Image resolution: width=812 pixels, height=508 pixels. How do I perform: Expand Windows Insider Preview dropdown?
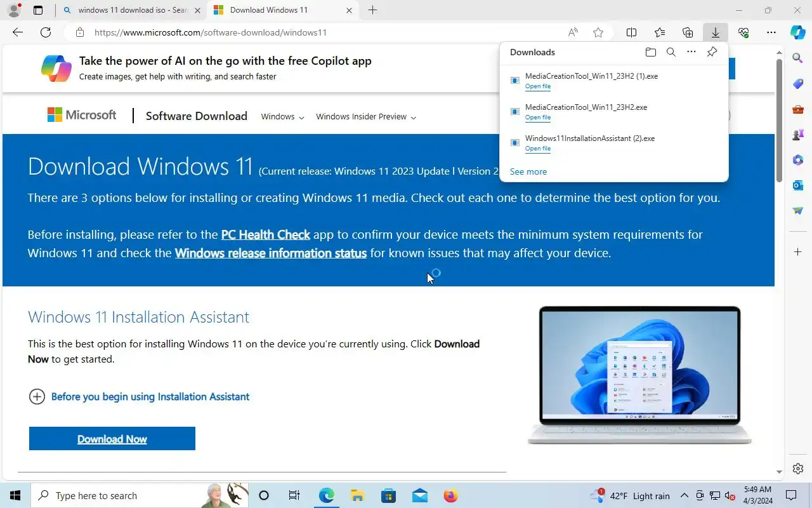click(366, 117)
